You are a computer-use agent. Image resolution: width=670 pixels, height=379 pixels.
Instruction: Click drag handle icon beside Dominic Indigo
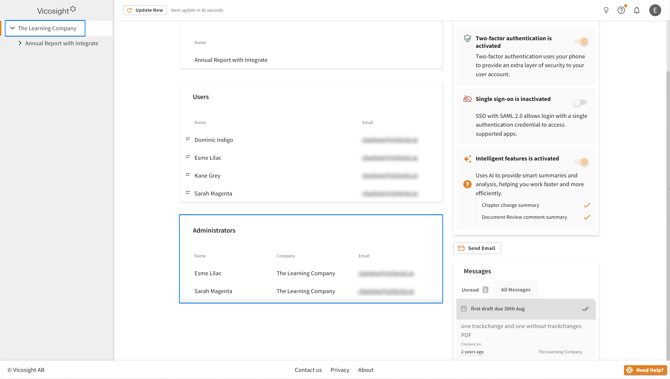click(188, 139)
